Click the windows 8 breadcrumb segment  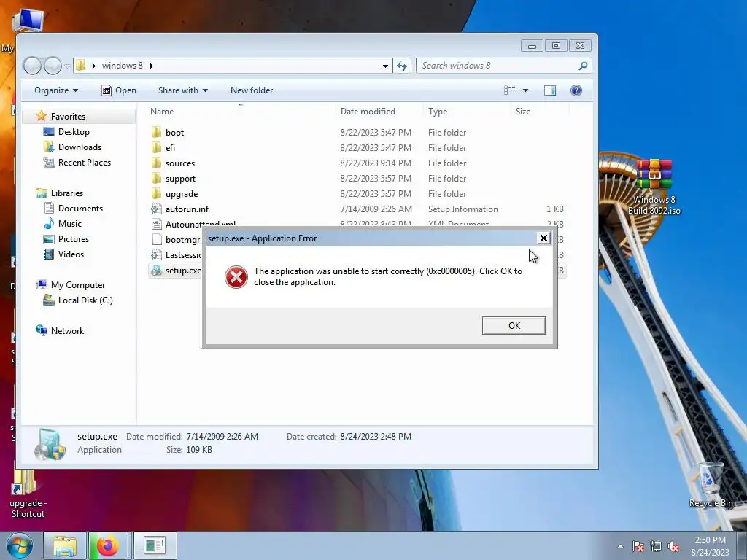(x=122, y=66)
